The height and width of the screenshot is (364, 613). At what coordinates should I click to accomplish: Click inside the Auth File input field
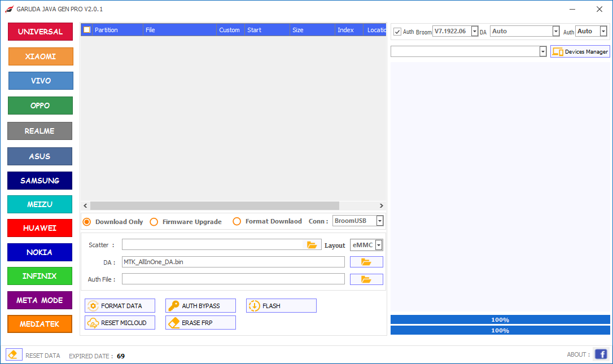(x=233, y=278)
